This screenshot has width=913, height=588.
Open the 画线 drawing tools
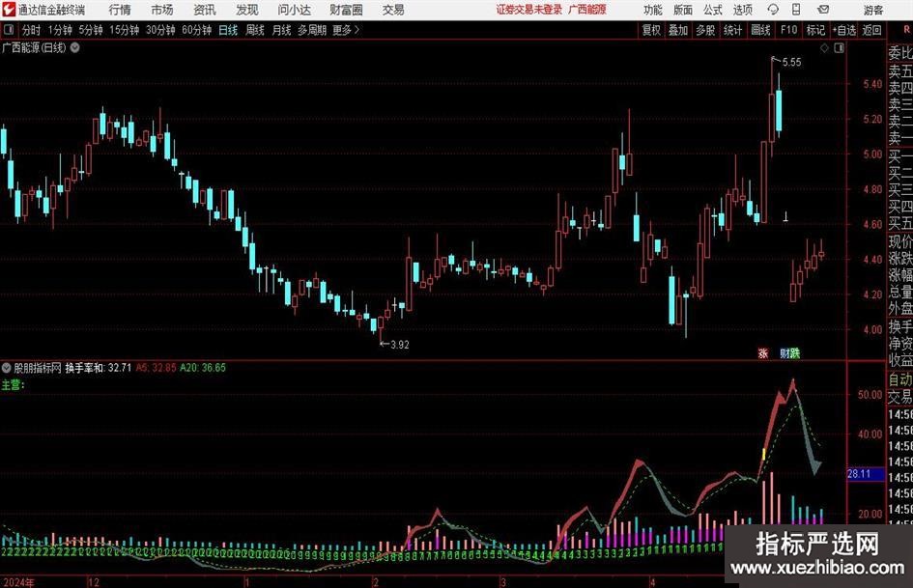click(x=760, y=30)
